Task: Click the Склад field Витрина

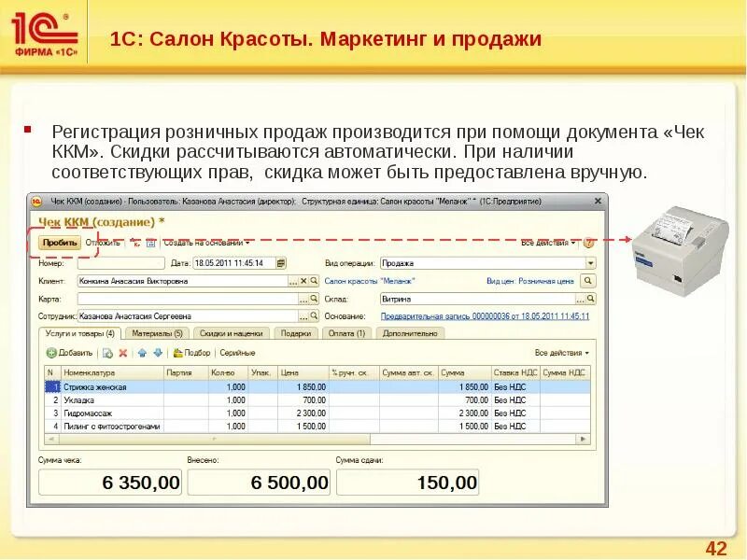Action: [x=477, y=299]
